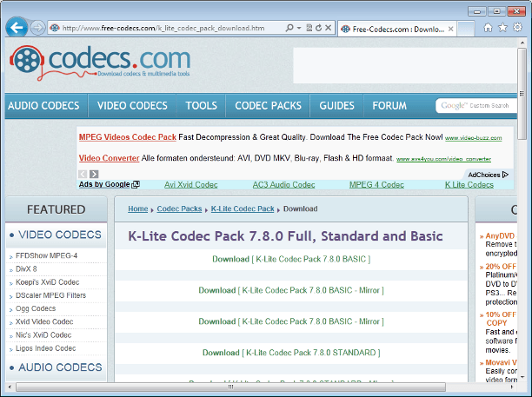The height and width of the screenshot is (397, 532).
Task: Click the codecs.com film reel logo
Action: pos(27,60)
